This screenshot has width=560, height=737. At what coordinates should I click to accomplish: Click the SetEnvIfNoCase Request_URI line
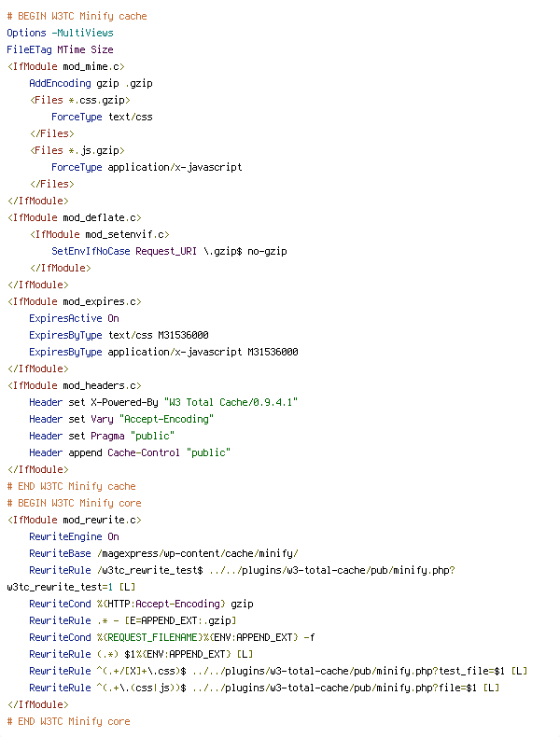[x=169, y=252]
